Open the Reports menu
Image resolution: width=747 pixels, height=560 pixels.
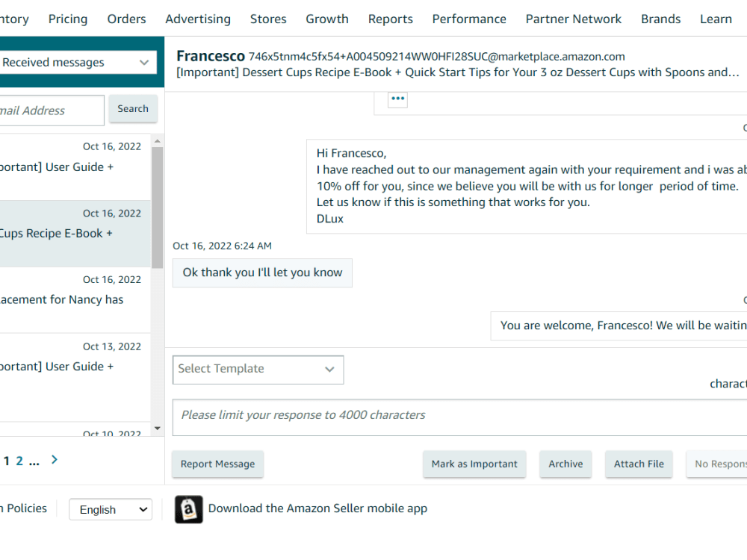390,19
